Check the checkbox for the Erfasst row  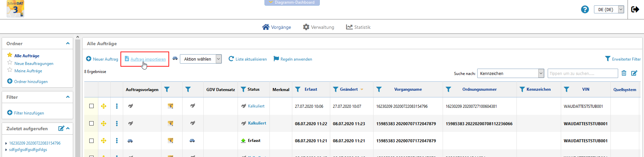91,141
